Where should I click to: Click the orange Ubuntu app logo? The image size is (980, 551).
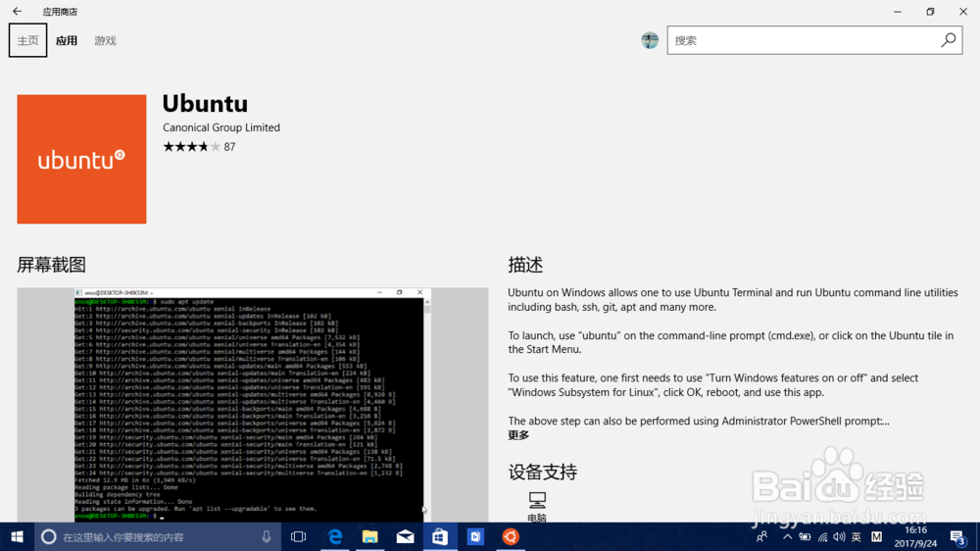[82, 159]
